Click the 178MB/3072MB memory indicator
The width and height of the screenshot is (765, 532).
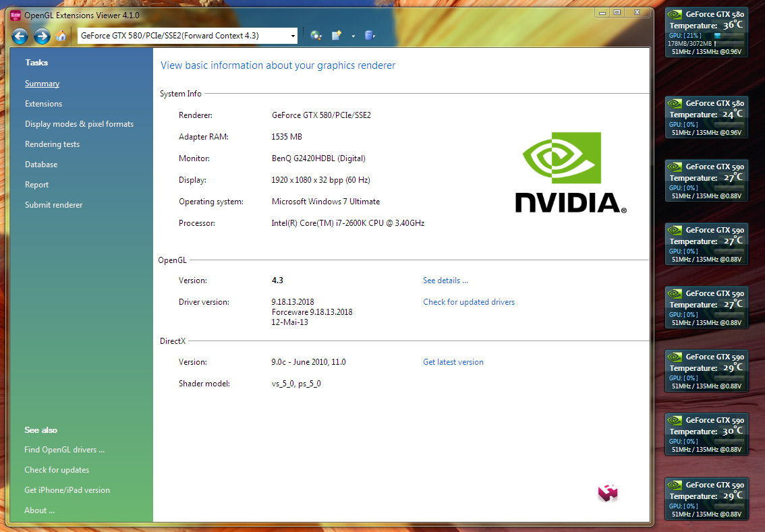pos(690,43)
